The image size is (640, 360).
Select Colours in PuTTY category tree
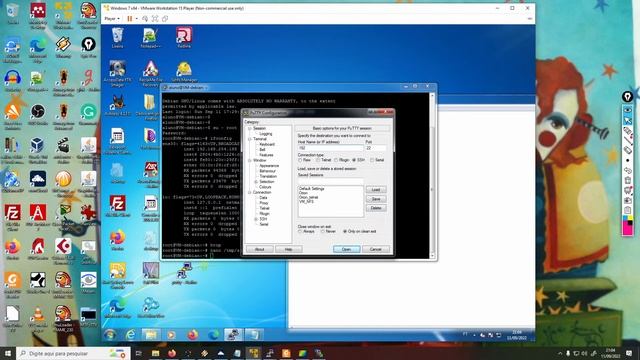[x=265, y=187]
